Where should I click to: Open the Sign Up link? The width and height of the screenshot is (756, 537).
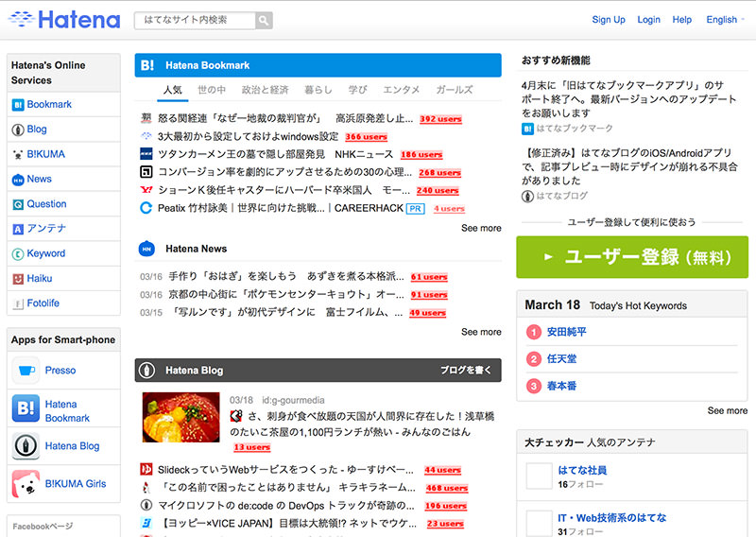[x=609, y=20]
